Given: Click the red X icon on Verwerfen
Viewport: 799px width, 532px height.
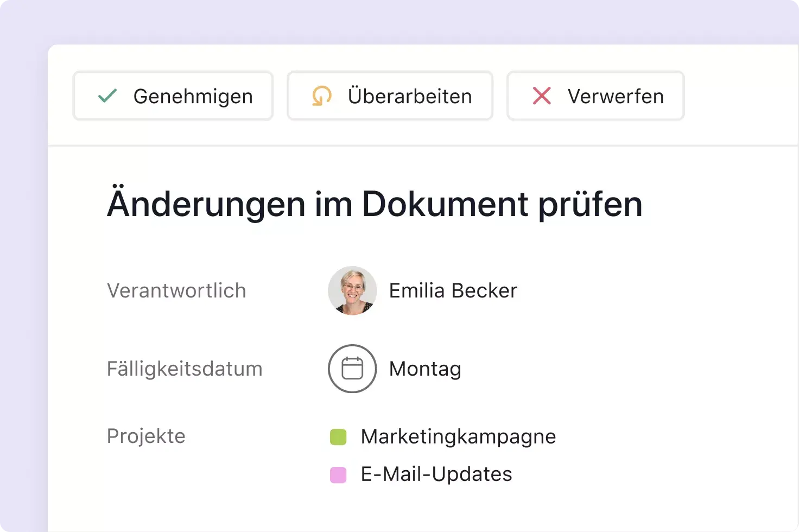Looking at the screenshot, I should (x=541, y=96).
